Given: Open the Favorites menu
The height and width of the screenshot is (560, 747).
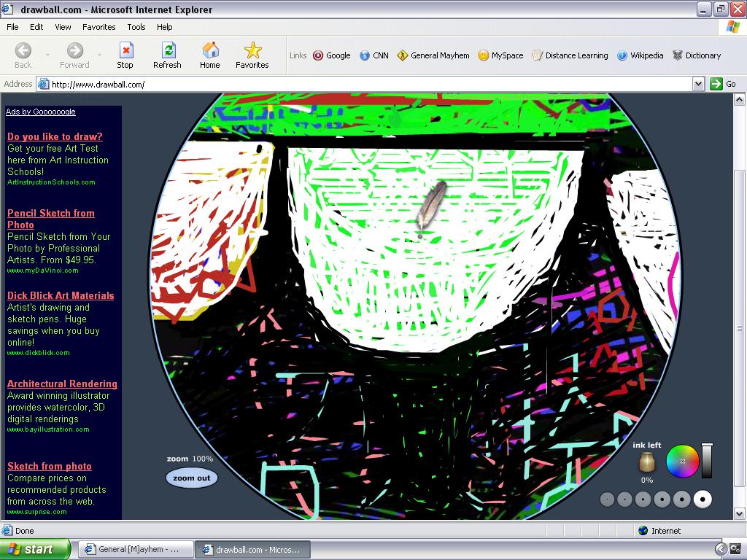Looking at the screenshot, I should [x=98, y=27].
